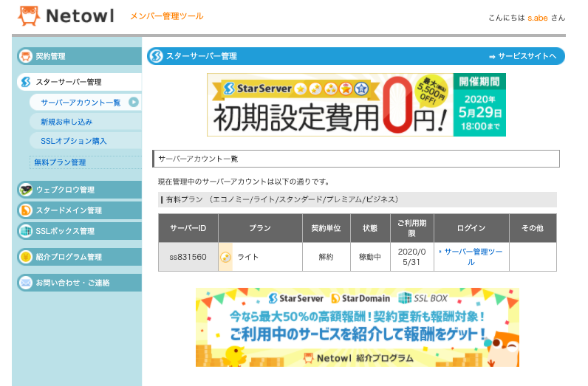
Task: Select server ID ss831560 cell
Action: tap(188, 257)
